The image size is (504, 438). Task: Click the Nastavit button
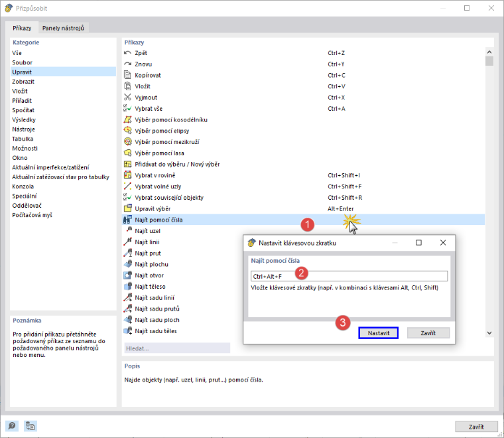click(x=378, y=333)
